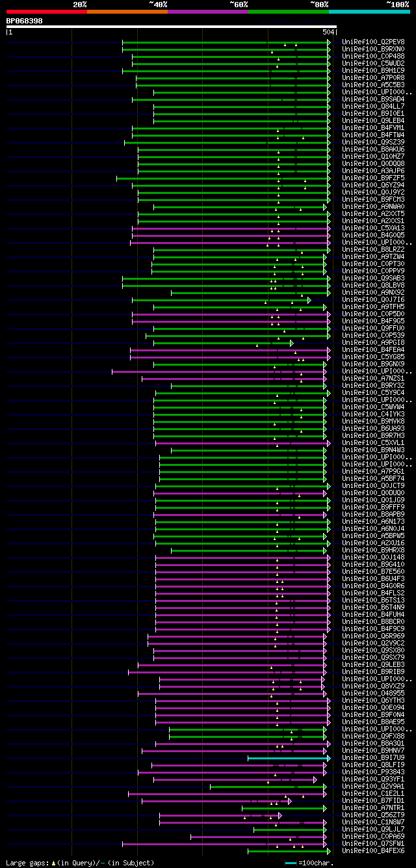Open hit UniRef100_C5YG85
This screenshot has width=416, height=868.
tap(373, 357)
